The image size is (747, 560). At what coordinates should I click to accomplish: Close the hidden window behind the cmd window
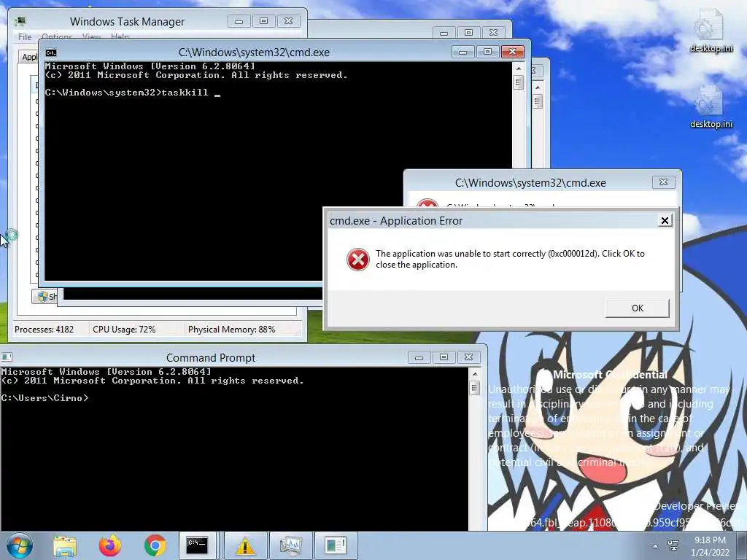[x=493, y=32]
